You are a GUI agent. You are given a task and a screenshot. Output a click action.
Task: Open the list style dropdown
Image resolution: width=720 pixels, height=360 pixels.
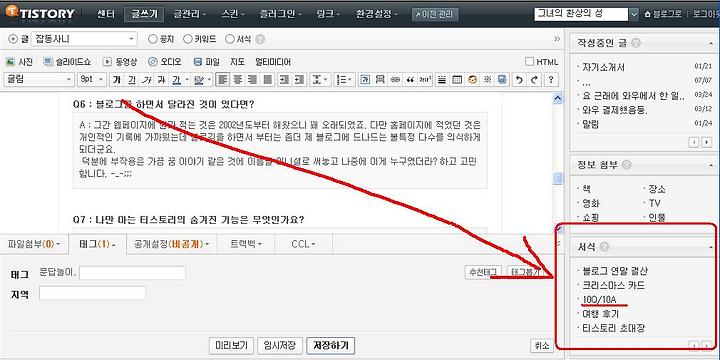point(343,79)
